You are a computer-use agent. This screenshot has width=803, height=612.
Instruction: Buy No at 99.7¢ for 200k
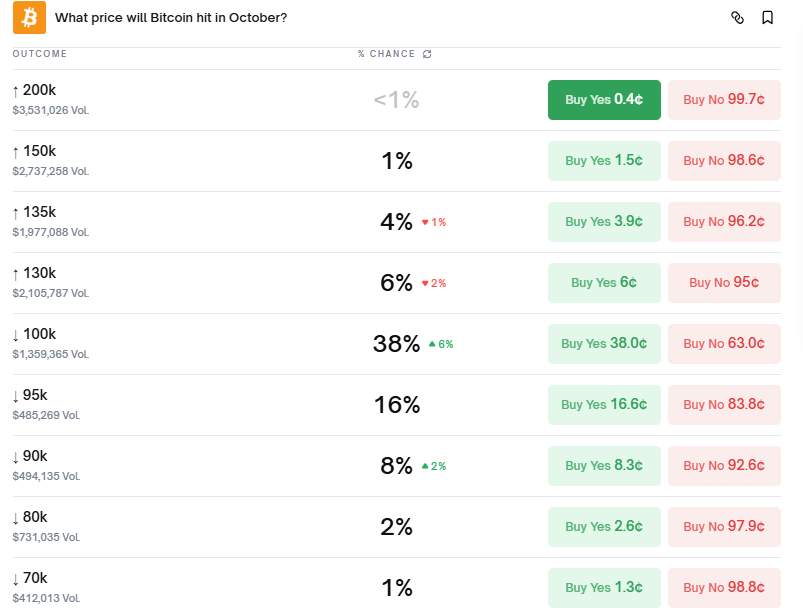pyautogui.click(x=724, y=100)
